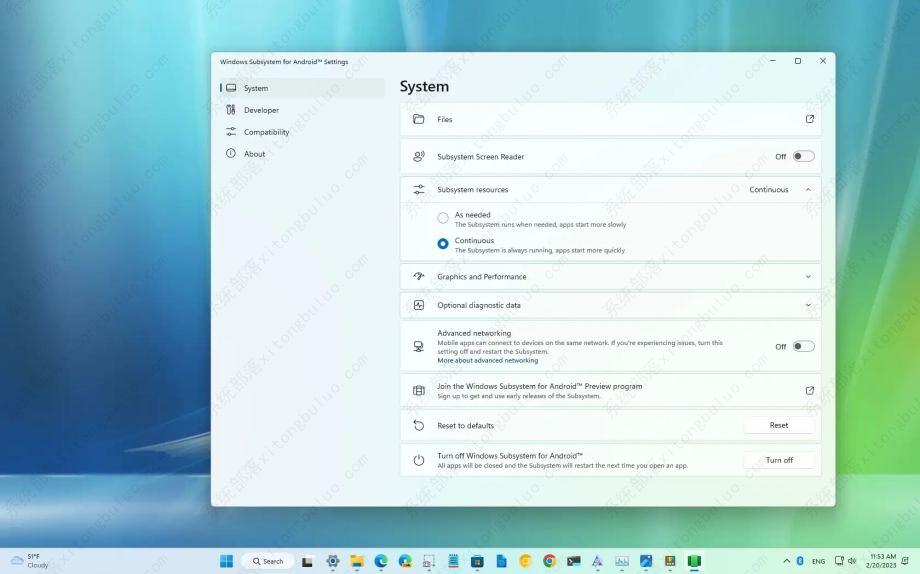Open the About page label in sidebar
The width and height of the screenshot is (920, 574).
click(255, 154)
